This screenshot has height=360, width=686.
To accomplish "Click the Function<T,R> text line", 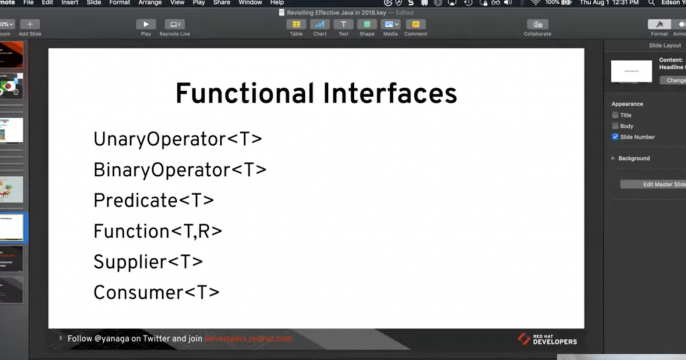I will pos(158,231).
